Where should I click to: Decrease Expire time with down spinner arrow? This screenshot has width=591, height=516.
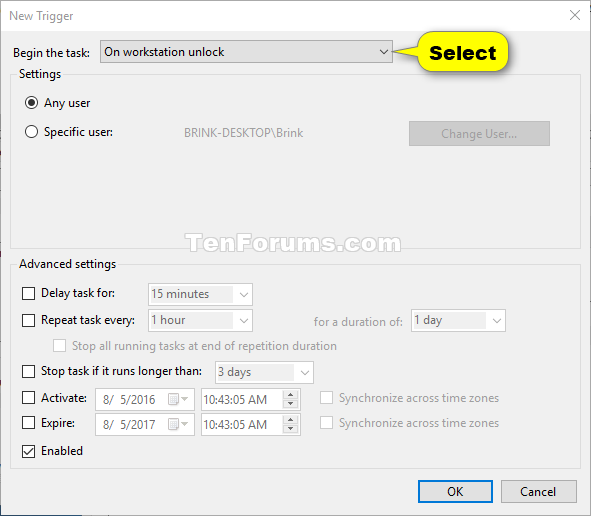pos(290,429)
